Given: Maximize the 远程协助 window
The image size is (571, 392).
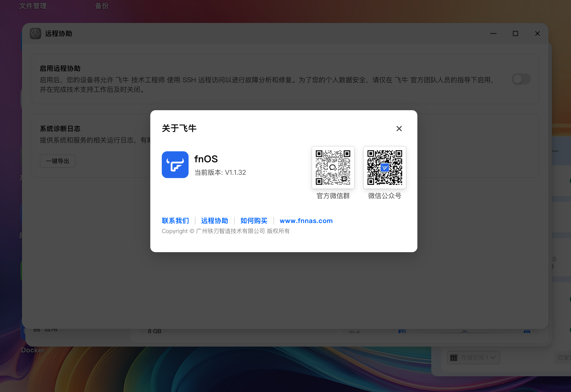Looking at the screenshot, I should pos(515,33).
